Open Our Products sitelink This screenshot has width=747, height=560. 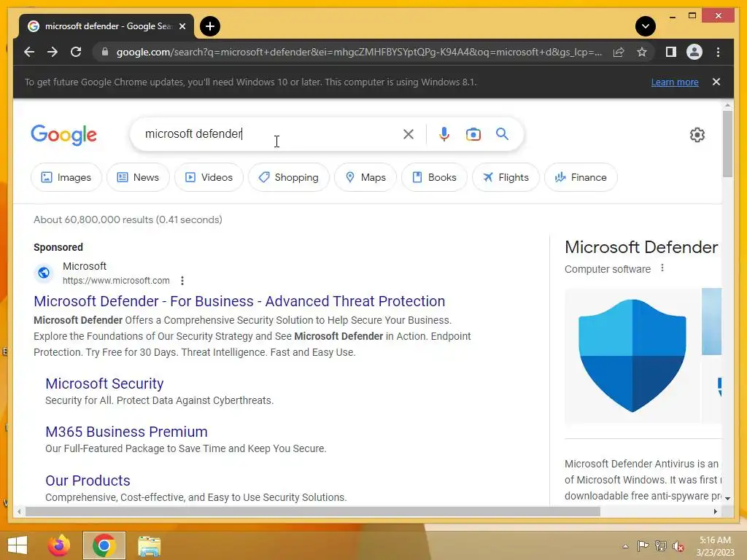point(88,481)
